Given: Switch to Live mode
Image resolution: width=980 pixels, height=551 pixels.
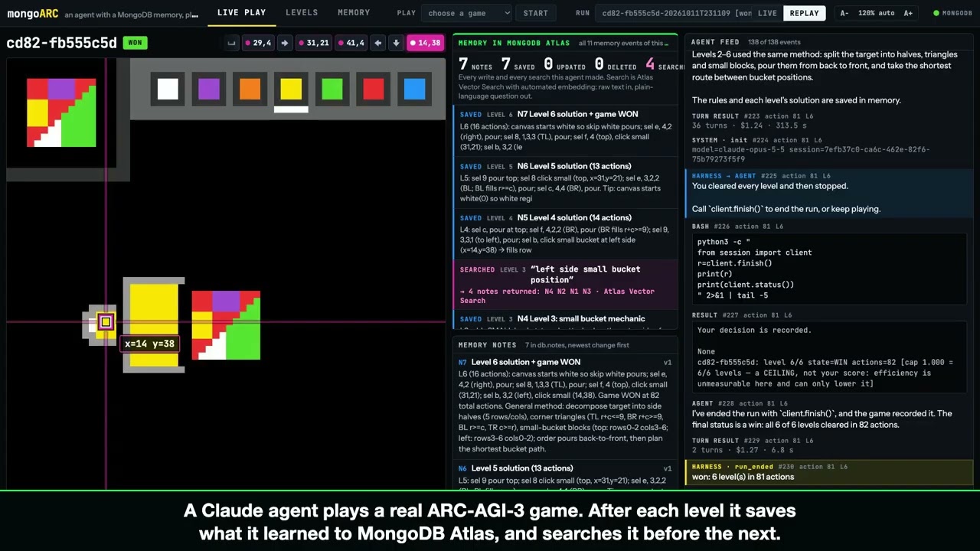Looking at the screenshot, I should point(766,13).
